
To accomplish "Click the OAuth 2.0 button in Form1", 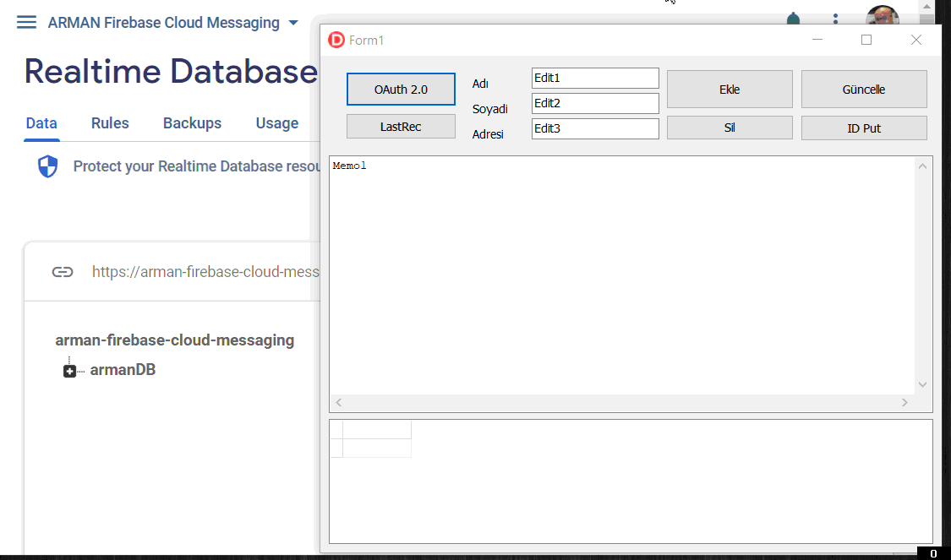I will coord(401,89).
